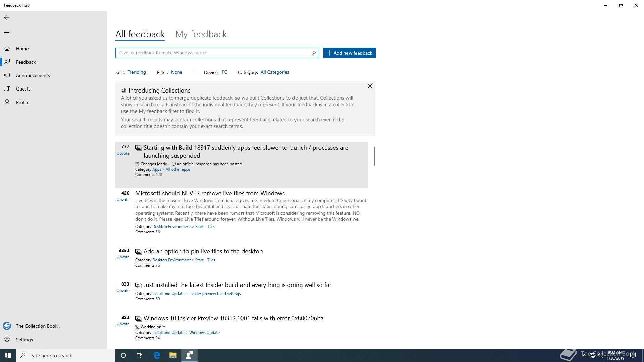Open Settings in the sidebar
The image size is (644, 362).
point(54,340)
